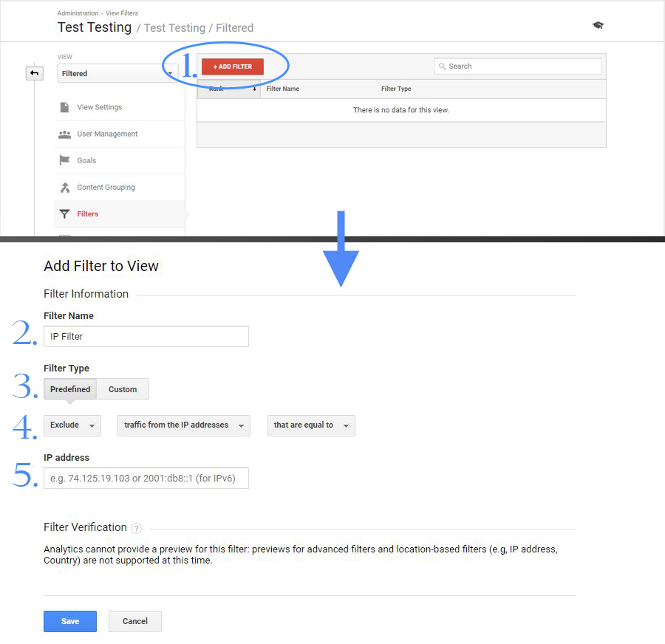
Task: Open the Filter Verification help question mark
Action: [x=136, y=528]
